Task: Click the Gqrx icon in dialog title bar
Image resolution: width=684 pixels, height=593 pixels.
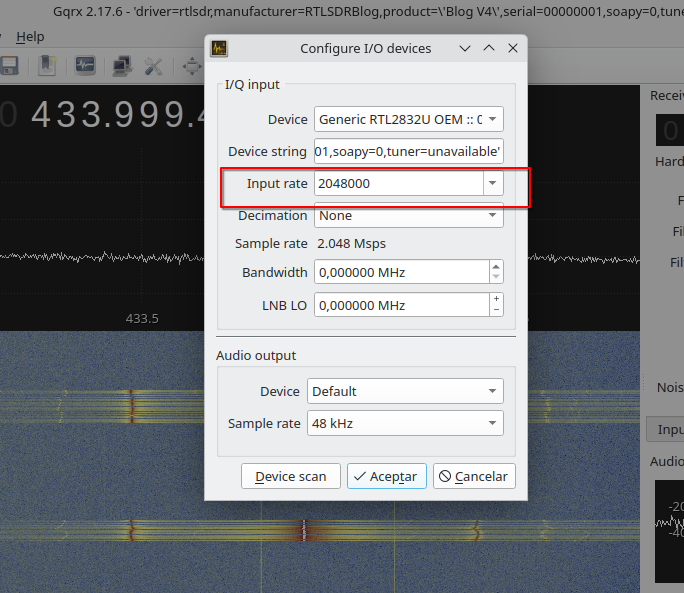Action: (219, 48)
